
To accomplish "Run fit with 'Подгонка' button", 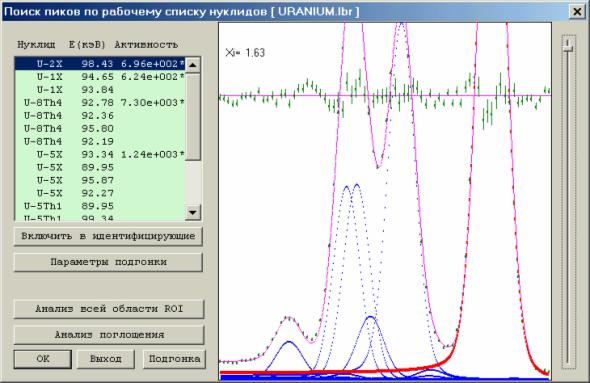I will tap(174, 359).
